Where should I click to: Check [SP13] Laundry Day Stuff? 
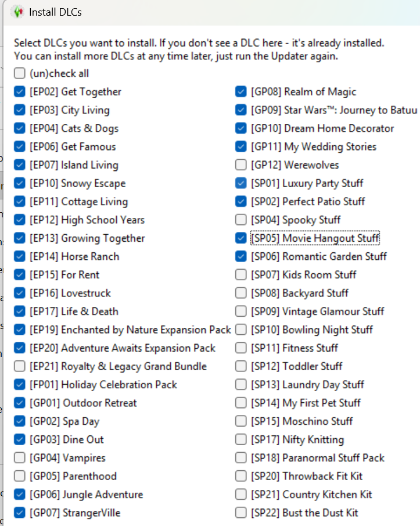[240, 384]
